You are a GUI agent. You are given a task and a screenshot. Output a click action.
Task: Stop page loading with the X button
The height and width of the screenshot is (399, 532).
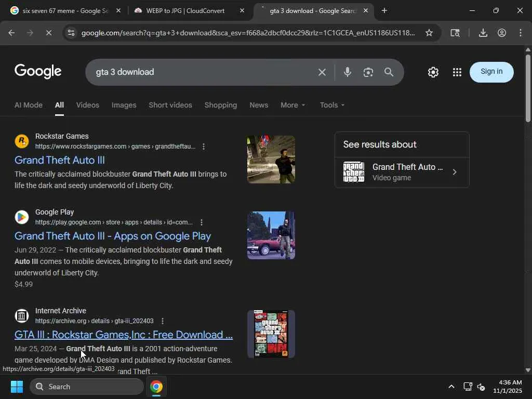48,33
